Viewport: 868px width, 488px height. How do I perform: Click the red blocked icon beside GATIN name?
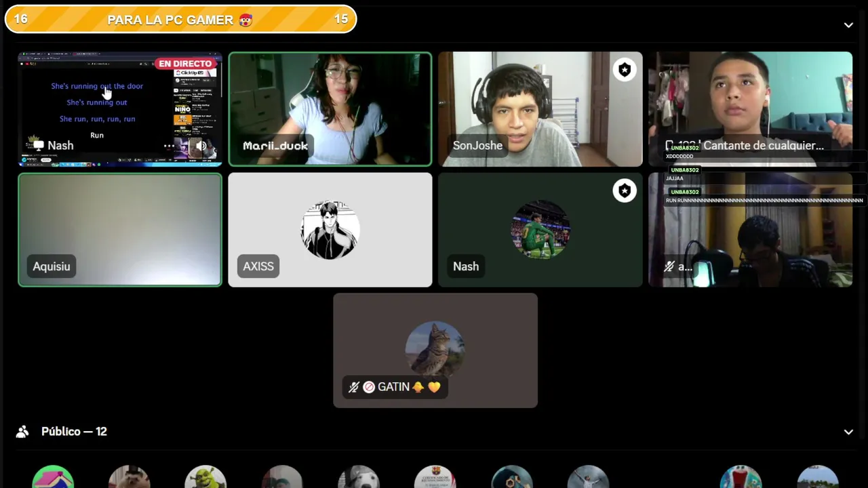click(369, 387)
